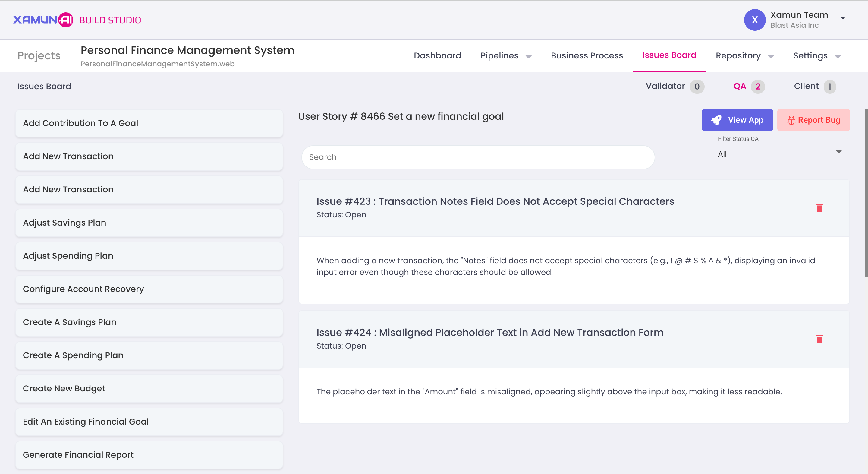Click the vertical scrollbar on right
The image size is (868, 474).
866,193
